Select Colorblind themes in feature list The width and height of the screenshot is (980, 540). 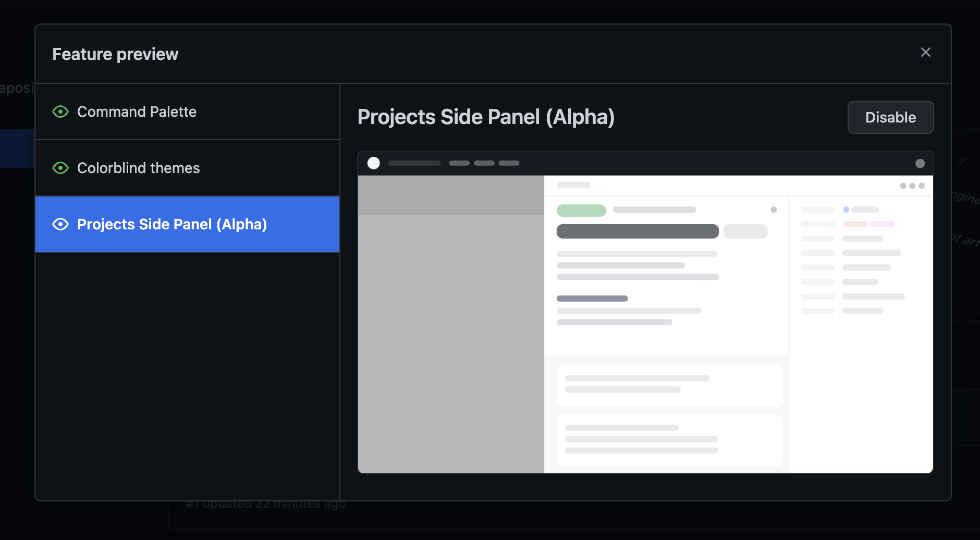[188, 168]
